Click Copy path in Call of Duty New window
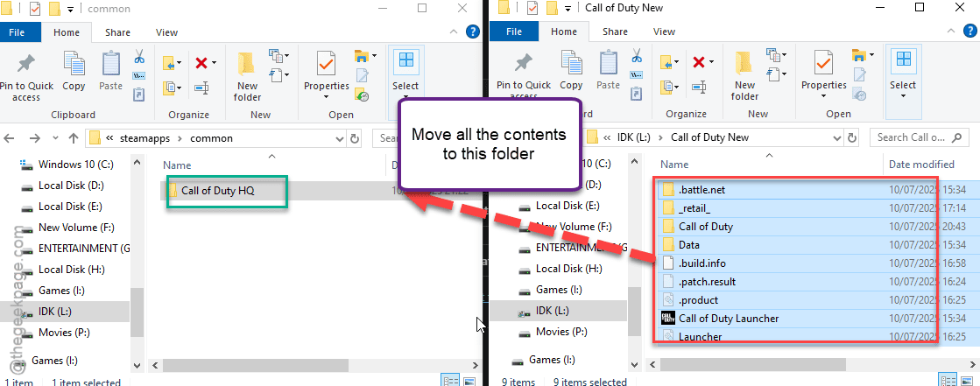The width and height of the screenshot is (980, 386). click(x=636, y=75)
